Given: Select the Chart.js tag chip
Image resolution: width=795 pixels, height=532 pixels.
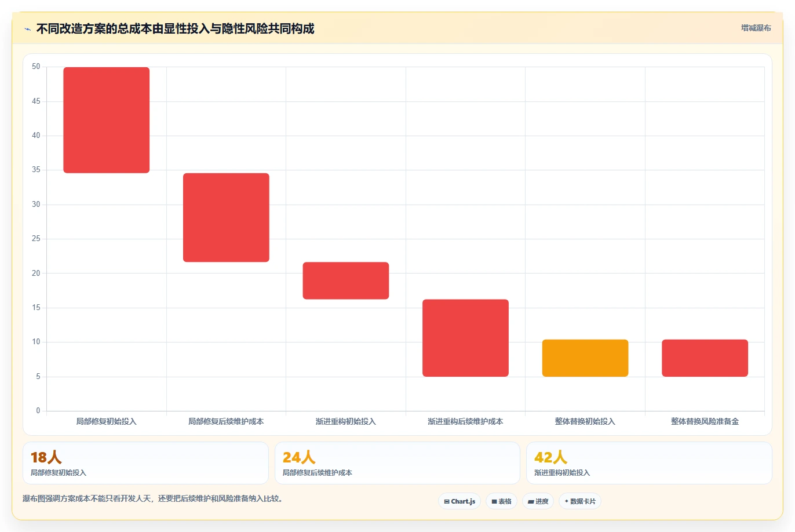Looking at the screenshot, I should tap(460, 501).
